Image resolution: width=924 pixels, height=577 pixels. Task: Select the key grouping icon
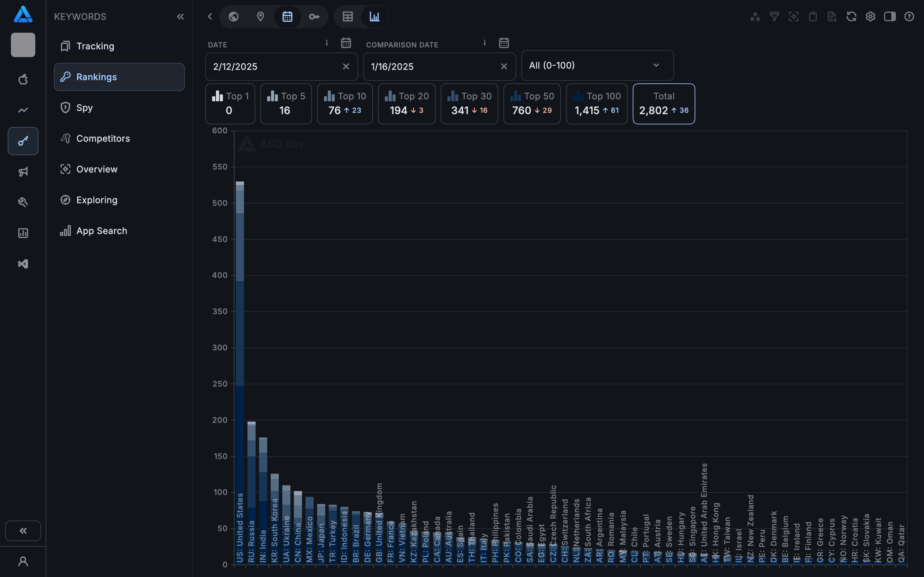(314, 16)
